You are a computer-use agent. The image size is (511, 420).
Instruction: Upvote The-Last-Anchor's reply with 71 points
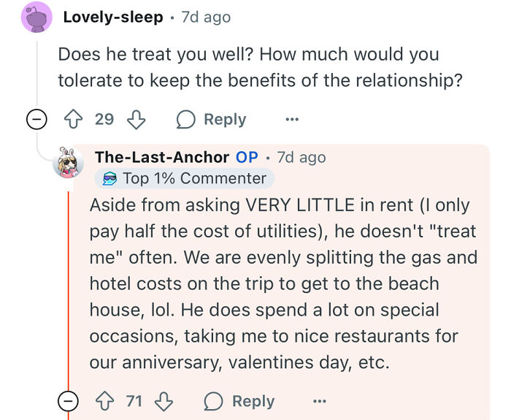(107, 401)
